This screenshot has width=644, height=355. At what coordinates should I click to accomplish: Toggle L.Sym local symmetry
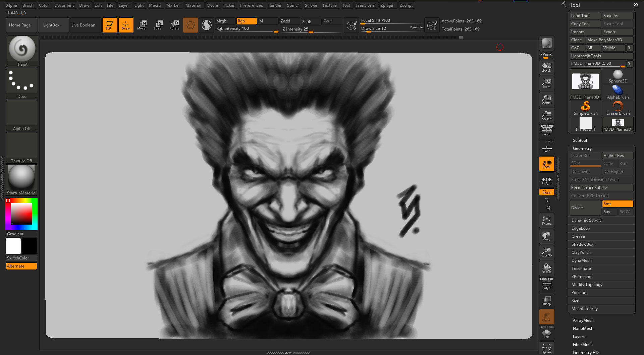pos(546,181)
